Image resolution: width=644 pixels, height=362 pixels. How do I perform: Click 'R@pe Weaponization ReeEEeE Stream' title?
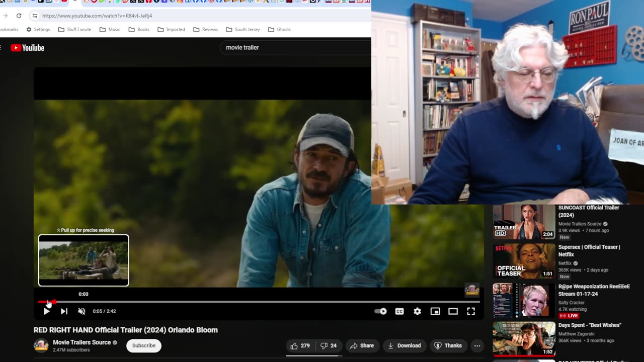[594, 290]
